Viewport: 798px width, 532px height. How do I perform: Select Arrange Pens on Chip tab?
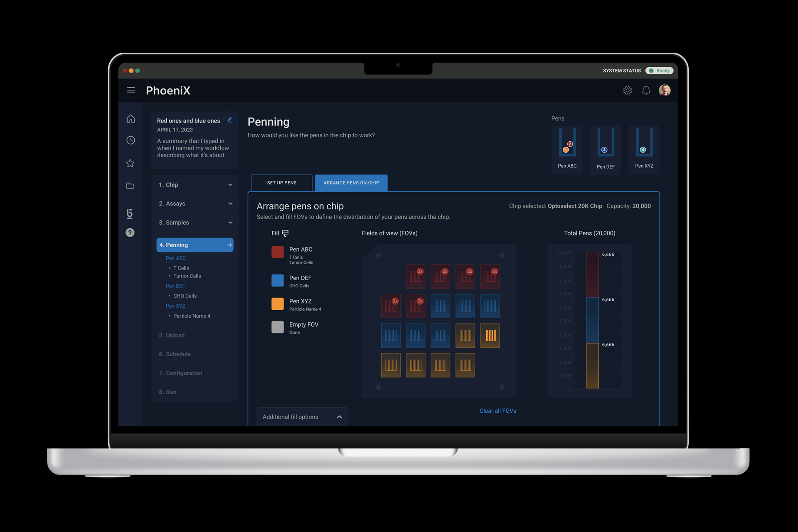351,183
